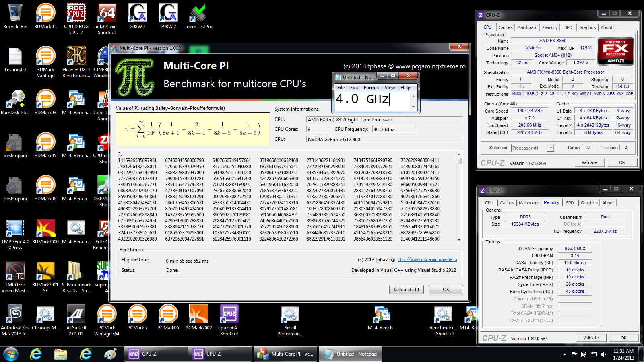This screenshot has width=644, height=362.
Task: Open the 3DMark 11 desktop shortcut
Action: click(45, 14)
